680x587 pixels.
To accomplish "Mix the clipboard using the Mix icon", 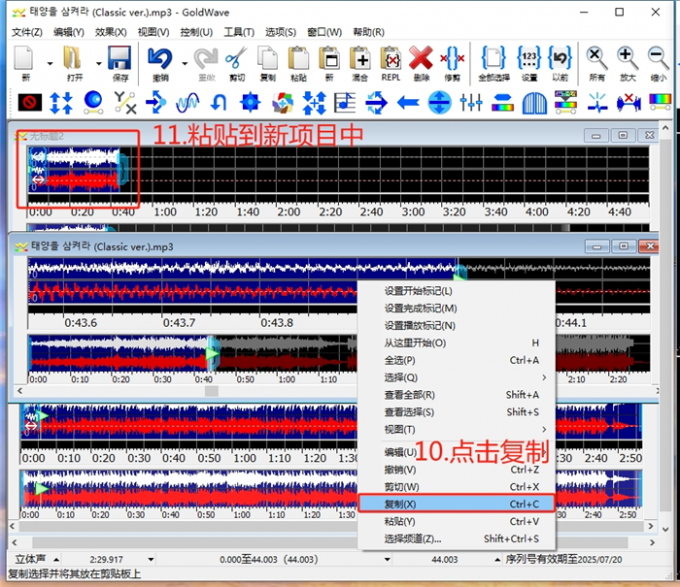I will point(360,63).
